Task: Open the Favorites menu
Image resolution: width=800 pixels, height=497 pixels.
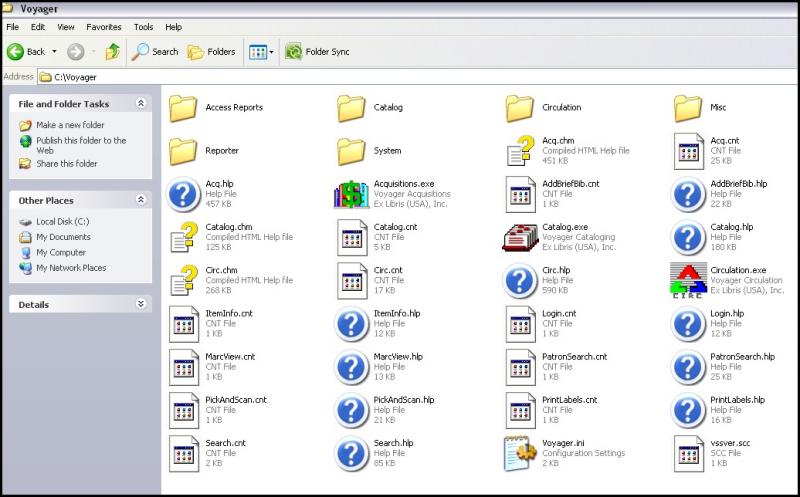Action: point(104,27)
